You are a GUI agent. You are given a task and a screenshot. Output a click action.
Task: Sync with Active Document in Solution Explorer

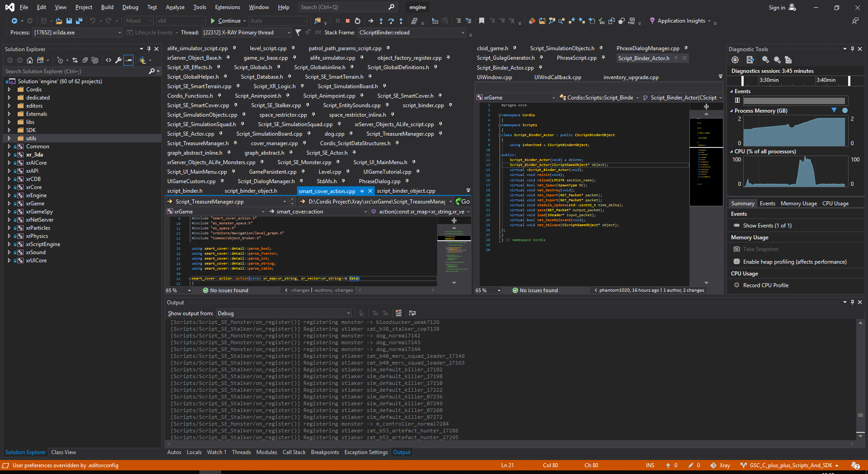point(75,60)
